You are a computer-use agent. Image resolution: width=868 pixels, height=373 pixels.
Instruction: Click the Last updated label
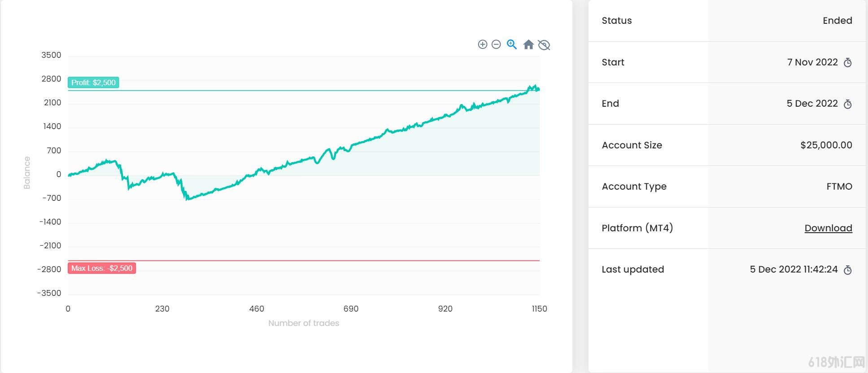pyautogui.click(x=632, y=269)
